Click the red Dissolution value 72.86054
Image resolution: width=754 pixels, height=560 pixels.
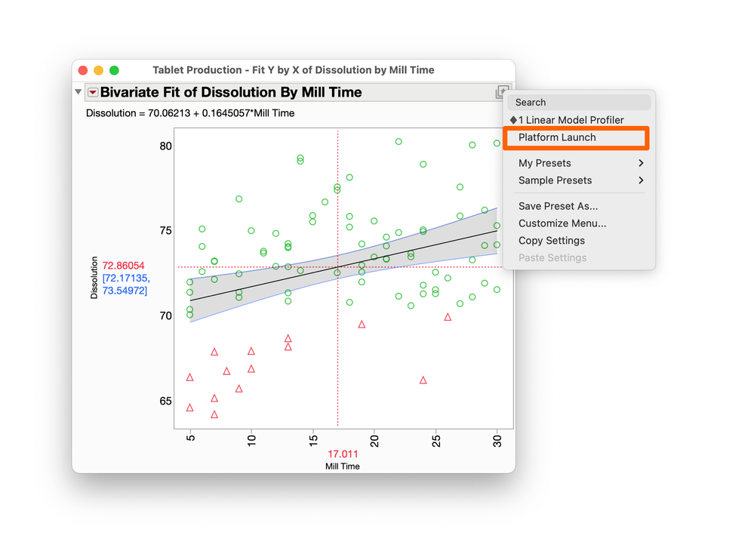(x=123, y=266)
